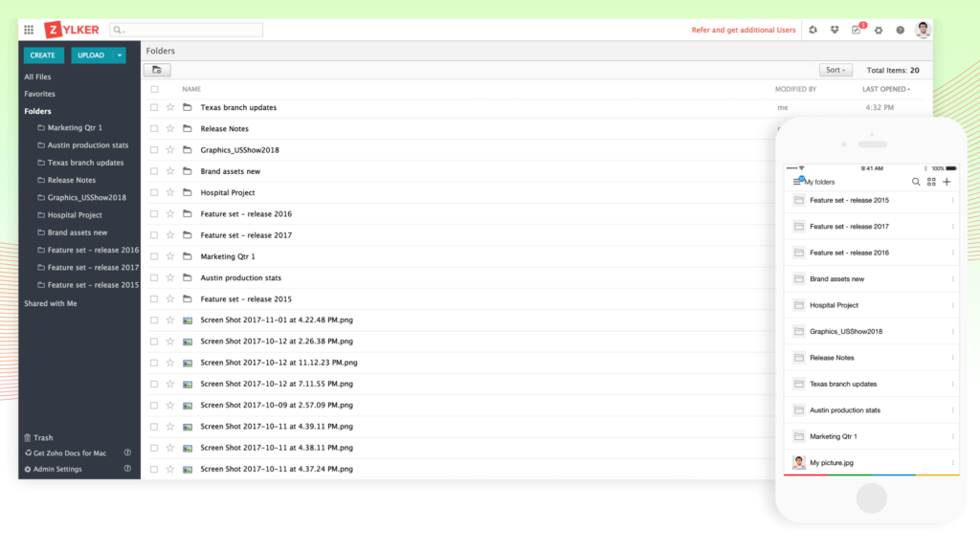
Task: Open Screen Shot 2017-10-12 at 11.12.23 PM.png
Action: 278,363
